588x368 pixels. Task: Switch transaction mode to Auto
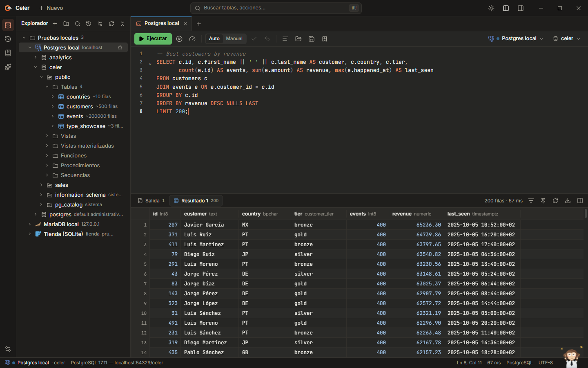214,38
